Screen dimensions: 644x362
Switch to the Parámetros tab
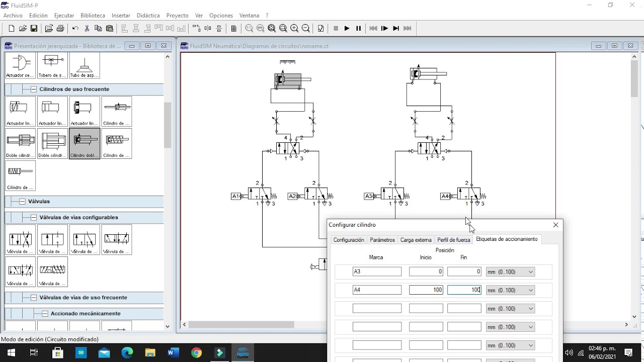point(382,240)
